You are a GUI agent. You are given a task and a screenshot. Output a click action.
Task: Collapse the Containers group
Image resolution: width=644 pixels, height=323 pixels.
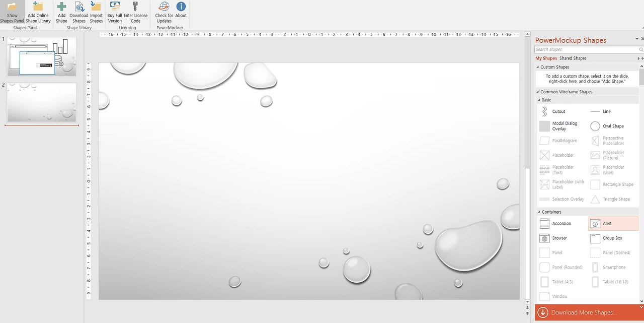(539, 212)
